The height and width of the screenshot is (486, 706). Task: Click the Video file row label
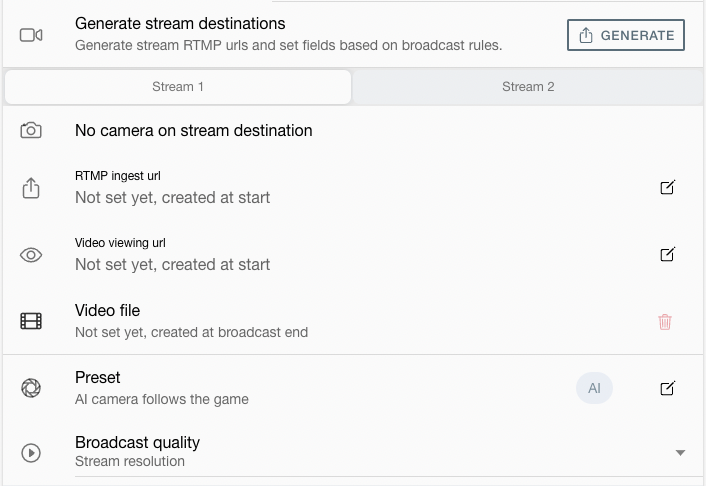pos(108,310)
